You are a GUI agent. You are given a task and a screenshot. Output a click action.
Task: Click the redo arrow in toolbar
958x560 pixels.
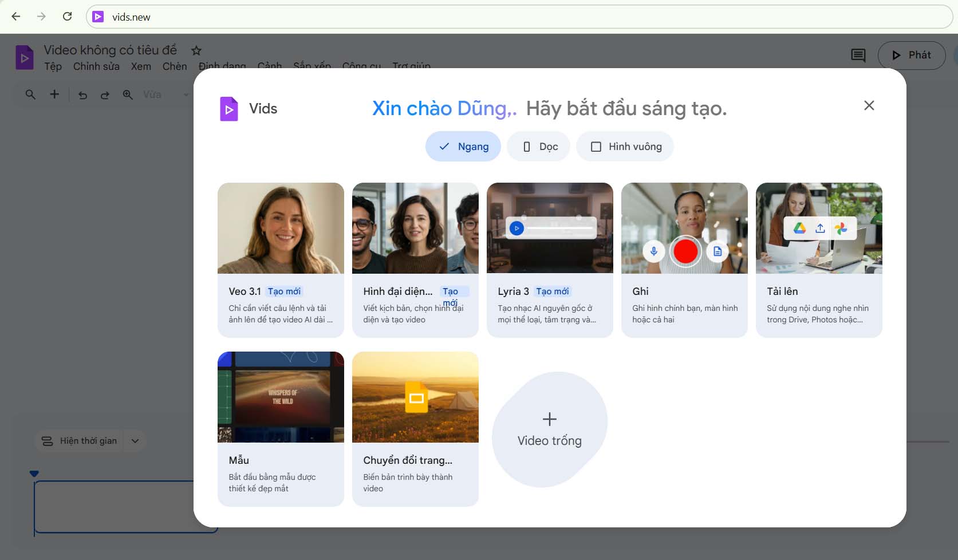click(x=105, y=95)
